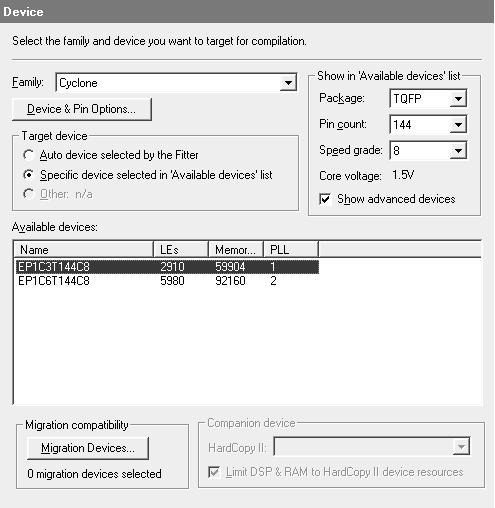Click PLL value 1 of EP1C3T144C8
The height and width of the screenshot is (508, 495).
tap(273, 267)
